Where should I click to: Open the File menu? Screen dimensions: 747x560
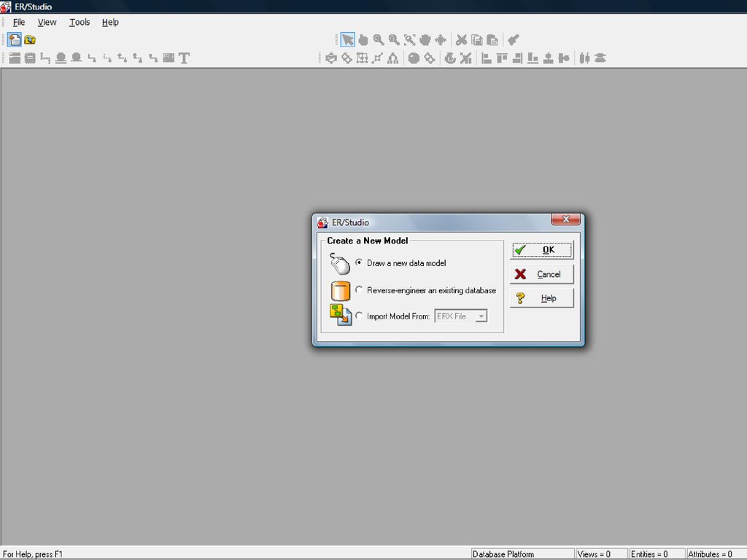(19, 23)
